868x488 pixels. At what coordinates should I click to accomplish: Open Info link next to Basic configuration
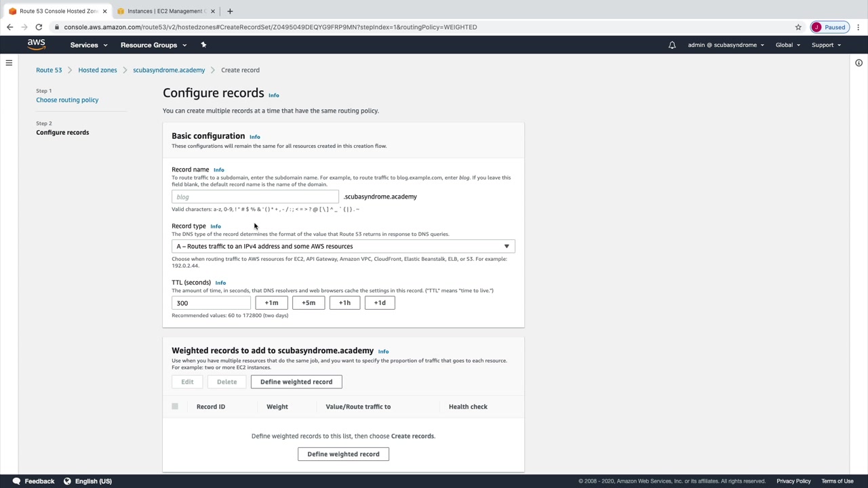tap(255, 137)
